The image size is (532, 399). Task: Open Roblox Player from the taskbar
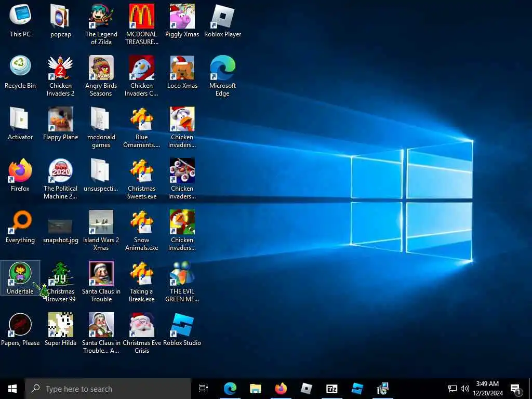click(307, 389)
